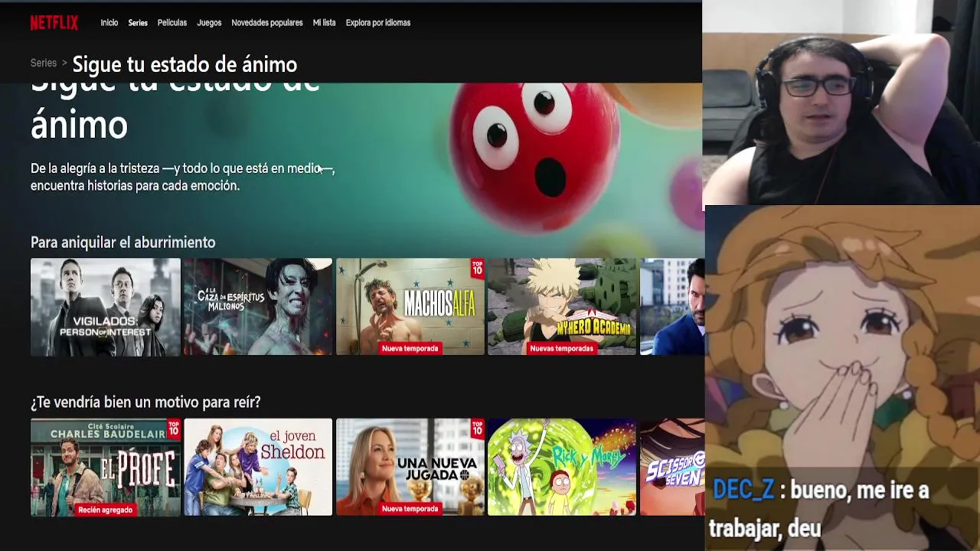The image size is (980, 551).
Task: Click the anime girl image overlay
Action: click(x=842, y=378)
